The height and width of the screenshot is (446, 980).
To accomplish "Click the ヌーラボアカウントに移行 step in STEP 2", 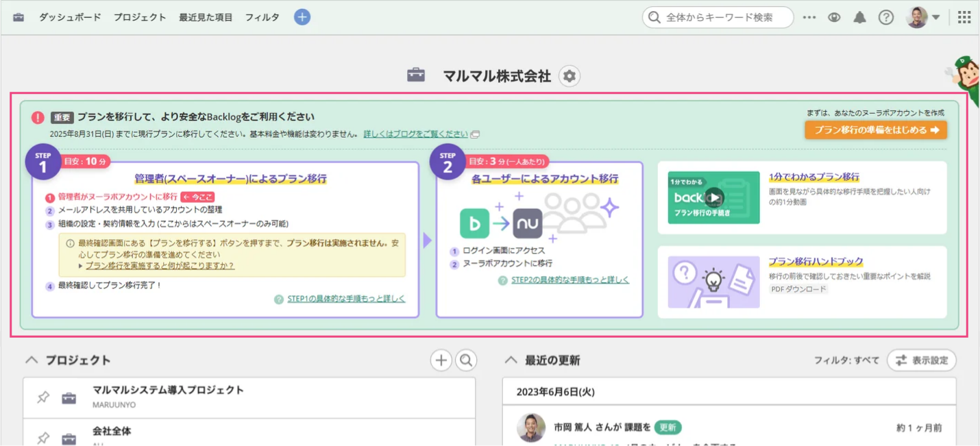I will (507, 263).
